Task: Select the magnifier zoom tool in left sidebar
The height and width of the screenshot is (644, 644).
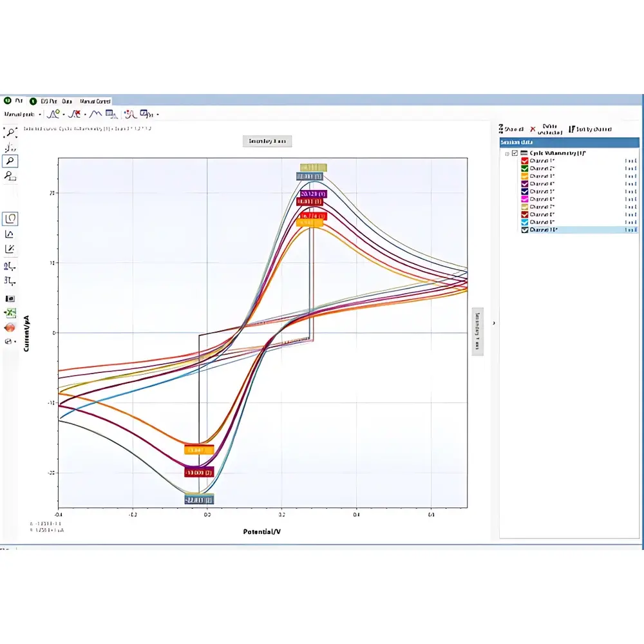Action: coord(10,162)
